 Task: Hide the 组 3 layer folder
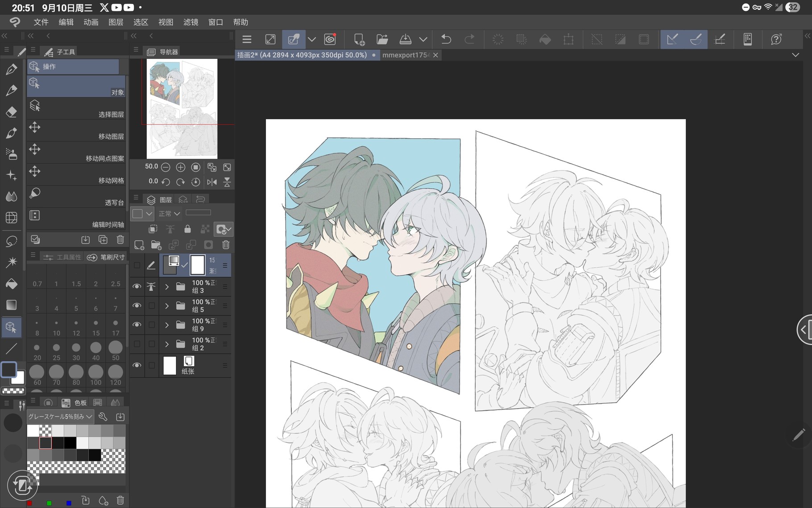[x=137, y=286]
